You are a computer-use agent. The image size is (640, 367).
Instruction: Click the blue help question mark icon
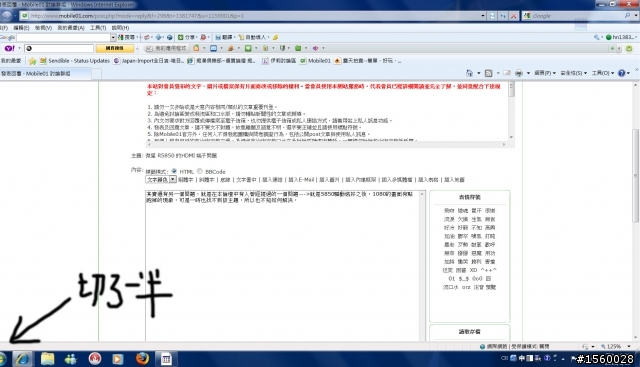(x=622, y=73)
